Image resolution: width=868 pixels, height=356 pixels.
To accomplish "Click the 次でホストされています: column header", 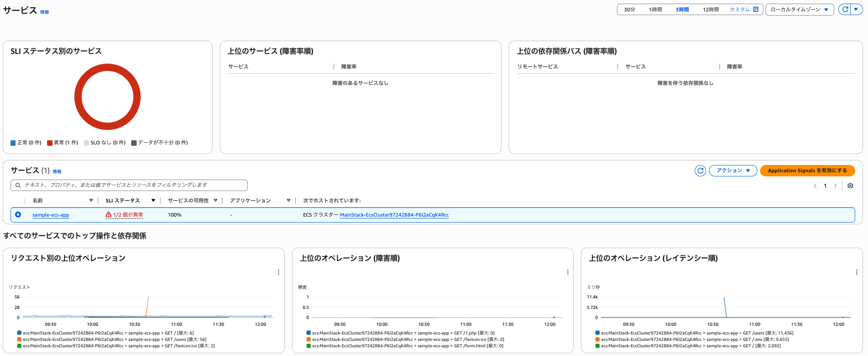I will click(332, 201).
